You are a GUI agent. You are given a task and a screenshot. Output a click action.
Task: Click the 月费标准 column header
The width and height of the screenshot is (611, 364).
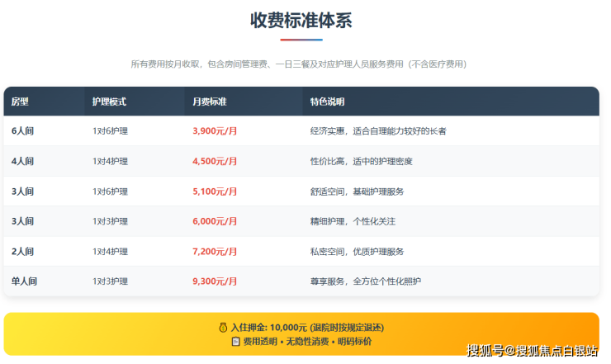209,102
